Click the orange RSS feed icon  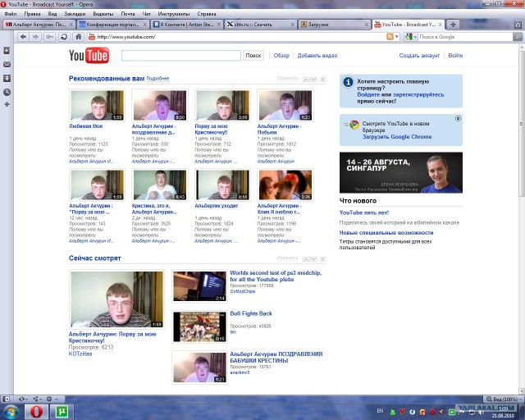pyautogui.click(x=390, y=37)
